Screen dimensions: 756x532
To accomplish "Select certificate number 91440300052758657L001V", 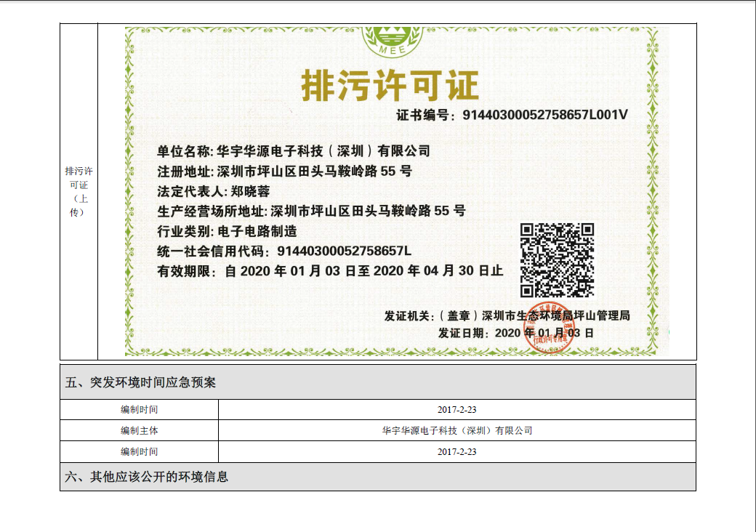I will coord(544,115).
